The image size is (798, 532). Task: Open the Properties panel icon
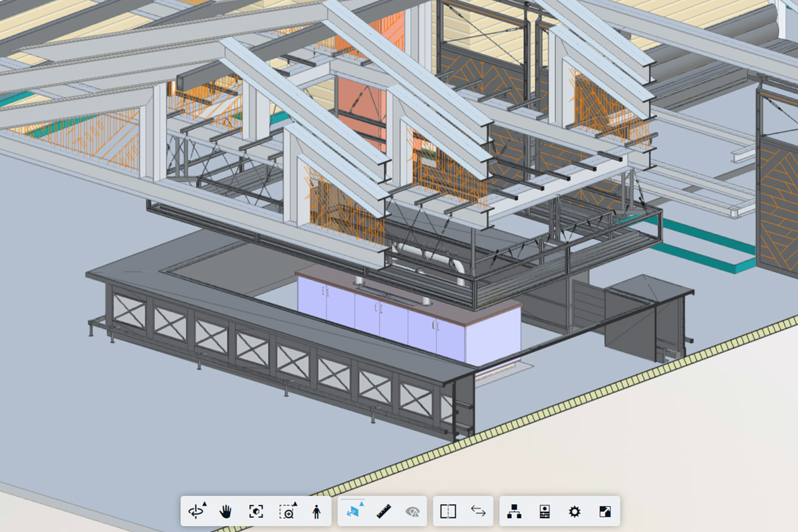[544, 511]
